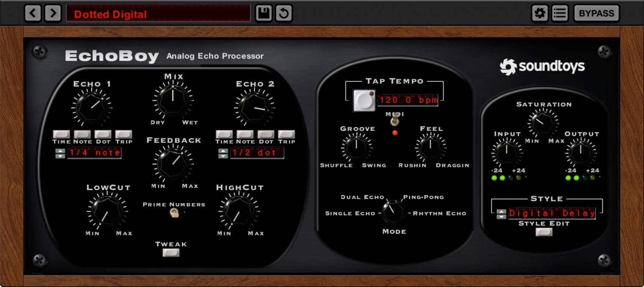Open the Echo 2 note value selector
The height and width of the screenshot is (287, 644).
tap(257, 153)
